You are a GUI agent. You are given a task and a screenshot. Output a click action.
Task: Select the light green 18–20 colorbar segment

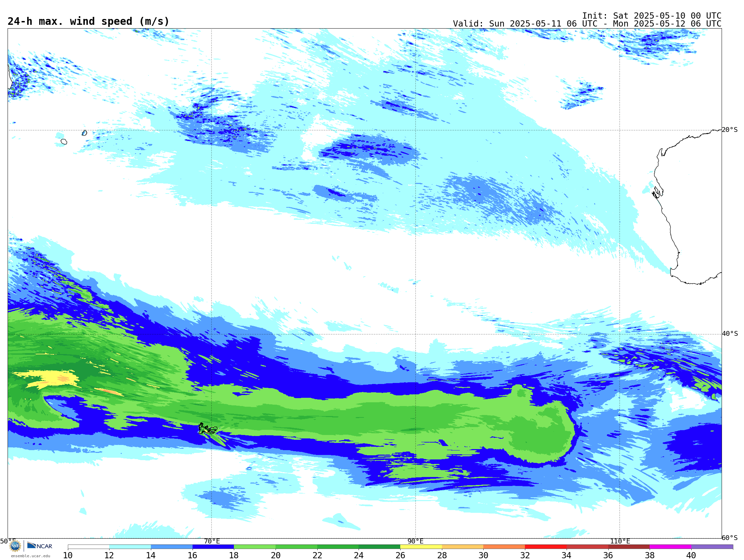(255, 547)
